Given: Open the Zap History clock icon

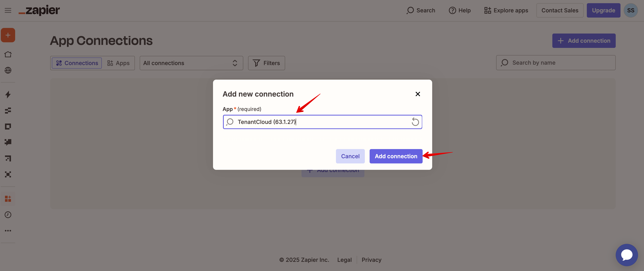Looking at the screenshot, I should (8, 215).
